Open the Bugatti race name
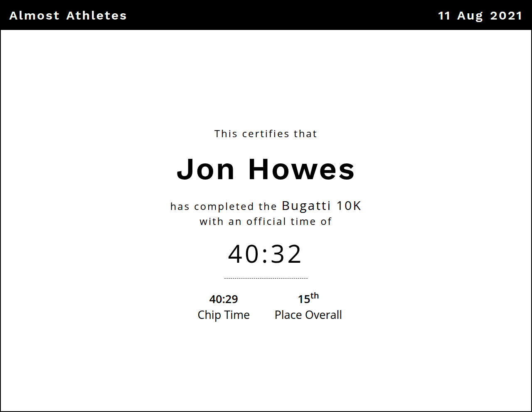This screenshot has height=412, width=532. coord(306,206)
